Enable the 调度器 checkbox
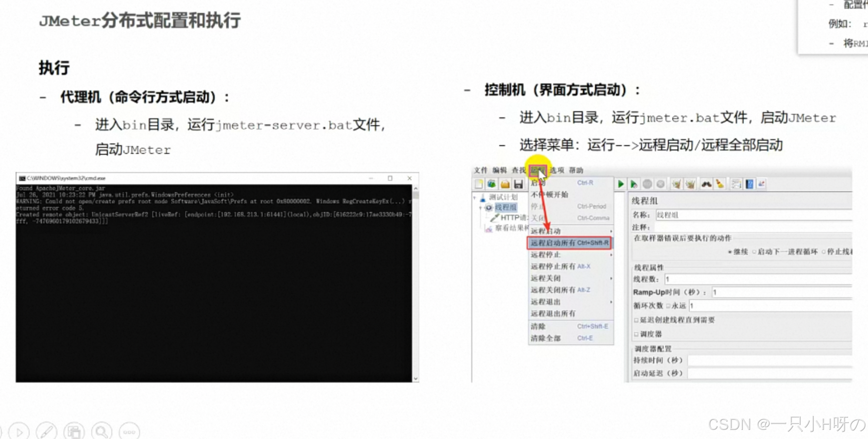The width and height of the screenshot is (868, 439). click(x=636, y=334)
